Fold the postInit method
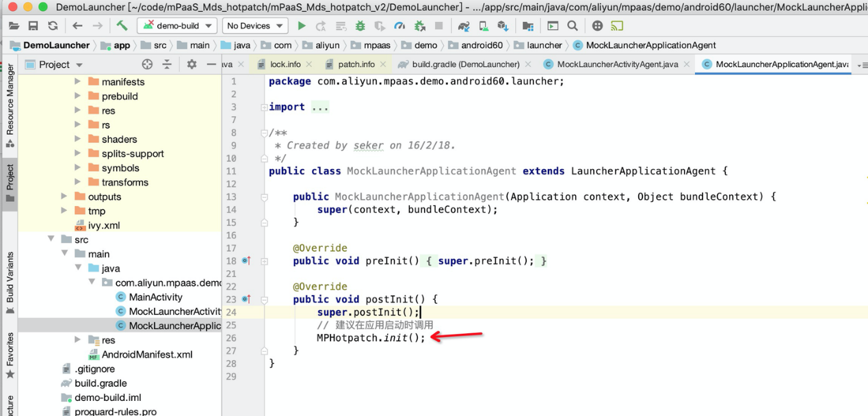The image size is (868, 416). click(x=264, y=299)
